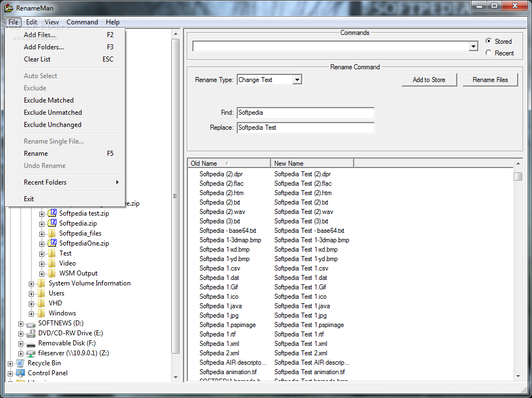Click the folder tree scrollbar down arrow
The width and height of the screenshot is (532, 398).
point(176,377)
